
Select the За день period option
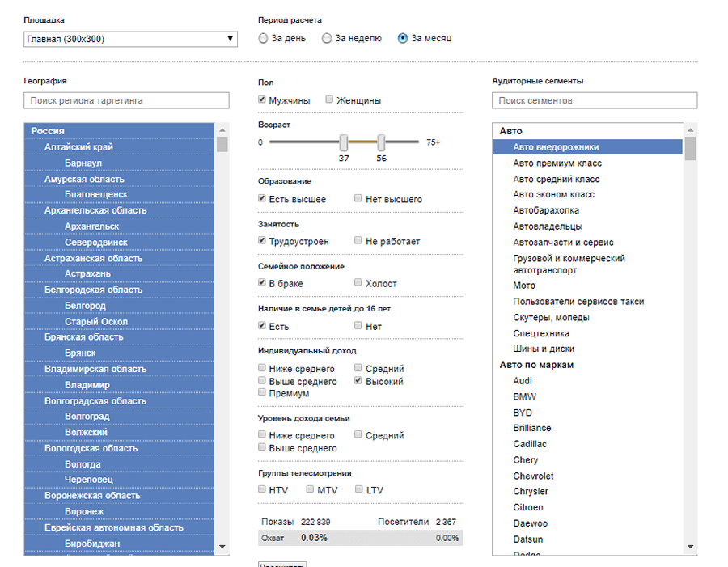(x=264, y=39)
